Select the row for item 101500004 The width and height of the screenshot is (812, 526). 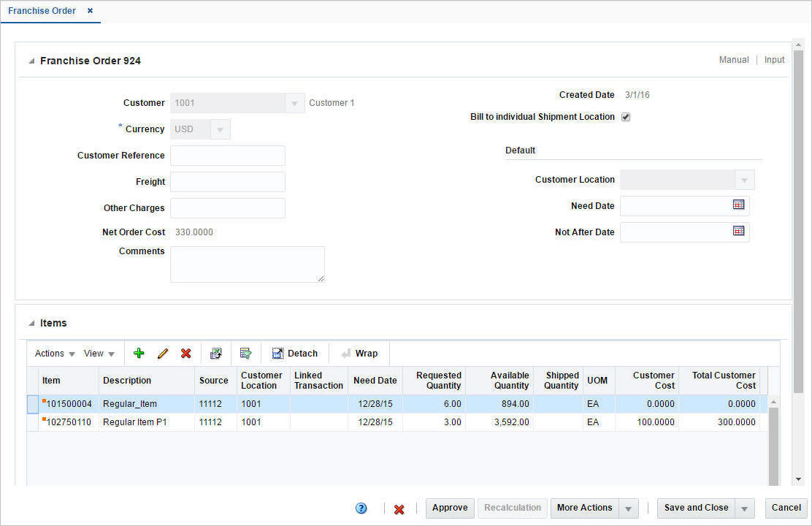397,404
